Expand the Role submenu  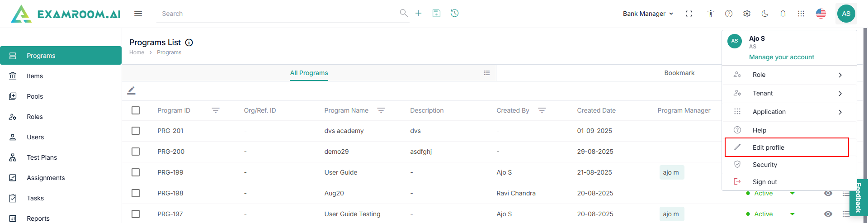point(789,75)
